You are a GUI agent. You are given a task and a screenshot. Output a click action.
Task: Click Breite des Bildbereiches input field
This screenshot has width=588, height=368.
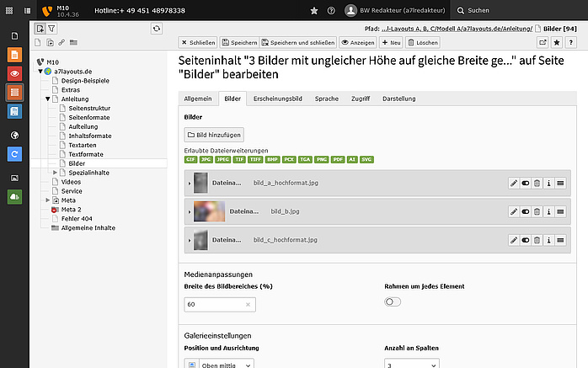(x=220, y=304)
